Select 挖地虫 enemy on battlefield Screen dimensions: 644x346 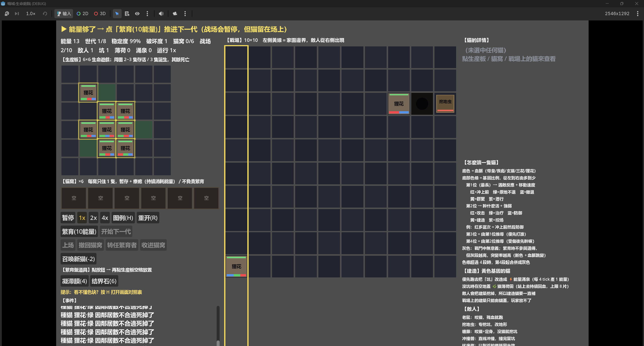click(x=445, y=104)
